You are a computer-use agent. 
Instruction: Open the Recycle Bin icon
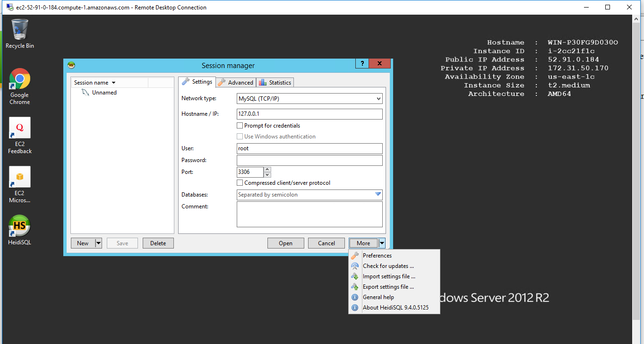[x=19, y=30]
